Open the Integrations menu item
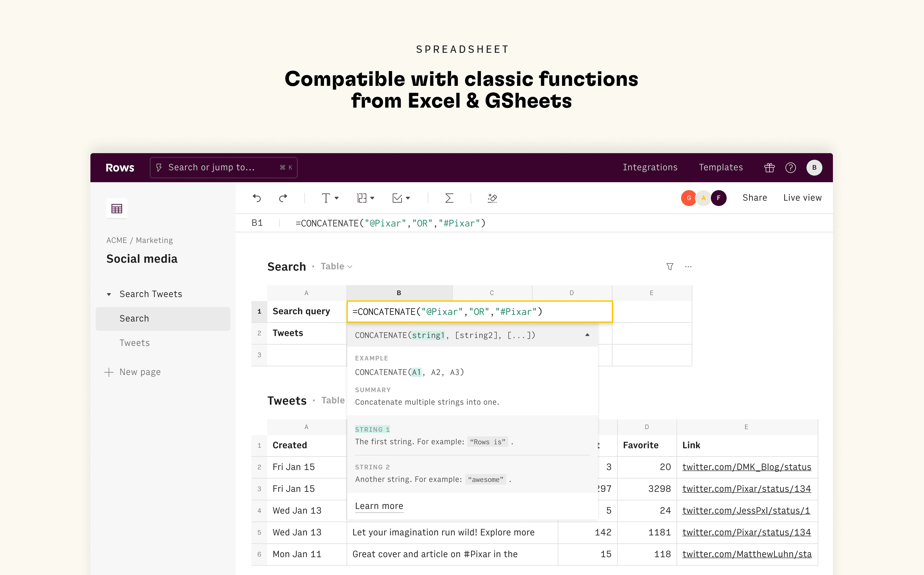This screenshot has height=575, width=924. (650, 168)
